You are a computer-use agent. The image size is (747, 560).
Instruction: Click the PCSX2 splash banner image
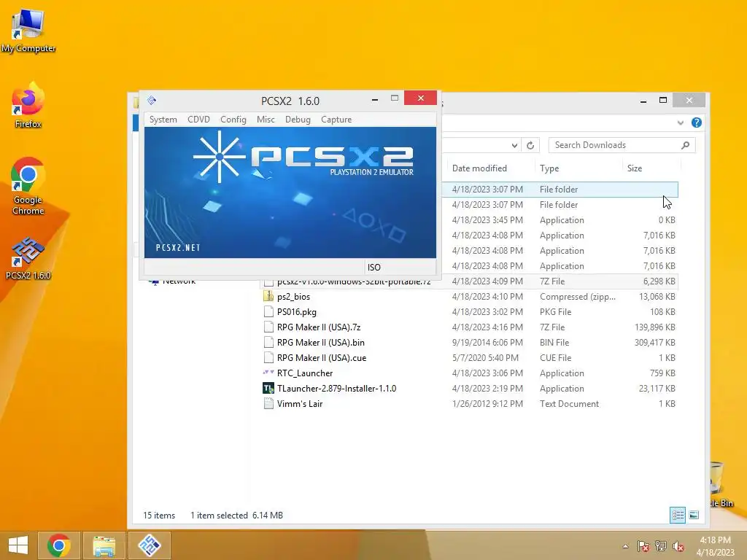[x=290, y=192]
